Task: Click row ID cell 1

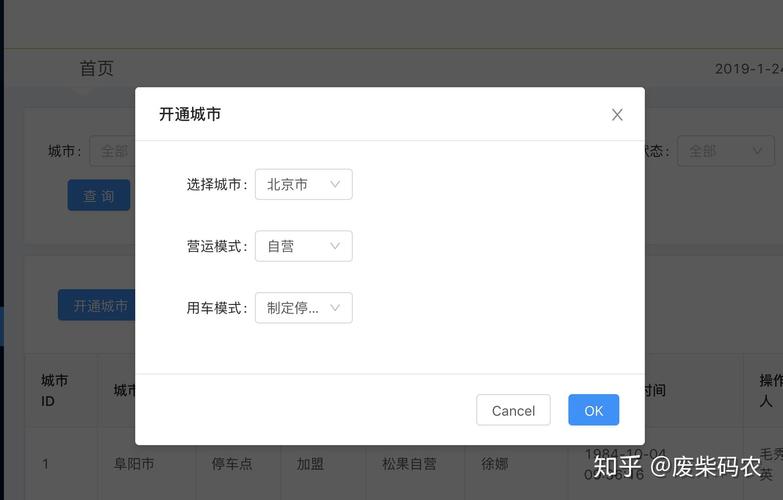Action: click(x=45, y=464)
